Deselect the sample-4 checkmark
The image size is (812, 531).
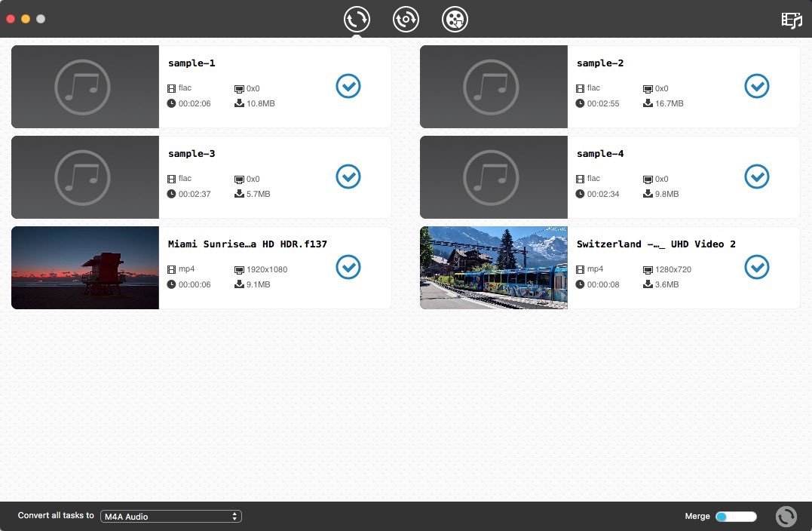coord(756,177)
